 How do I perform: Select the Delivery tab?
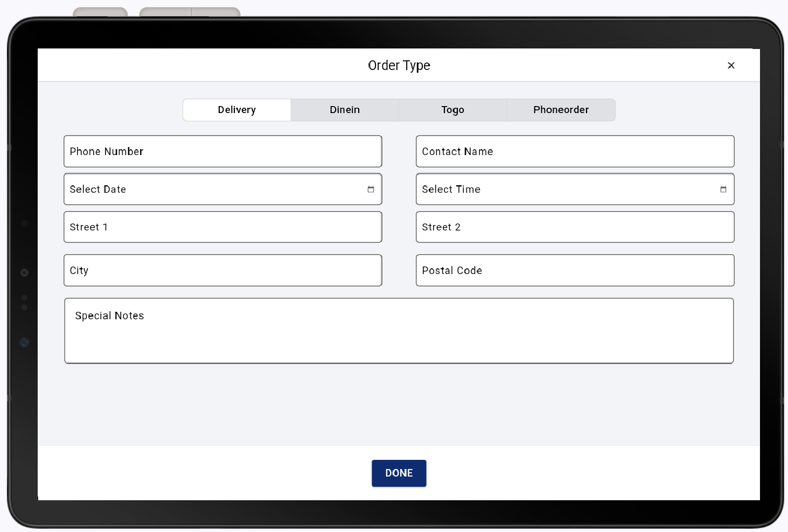point(236,110)
